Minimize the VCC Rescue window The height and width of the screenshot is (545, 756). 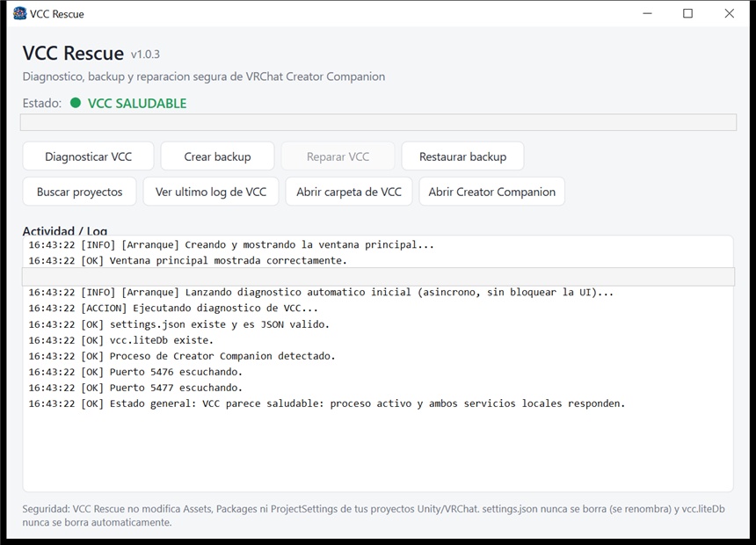point(648,13)
